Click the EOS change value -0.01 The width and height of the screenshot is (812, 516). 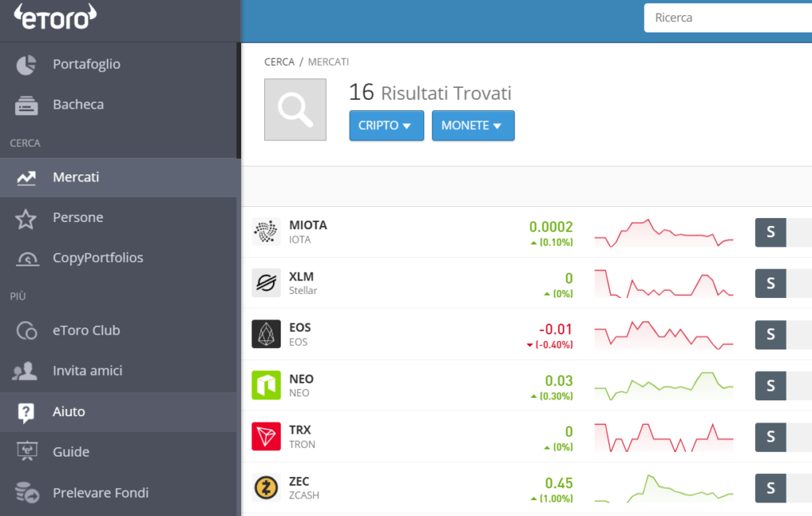coord(556,329)
